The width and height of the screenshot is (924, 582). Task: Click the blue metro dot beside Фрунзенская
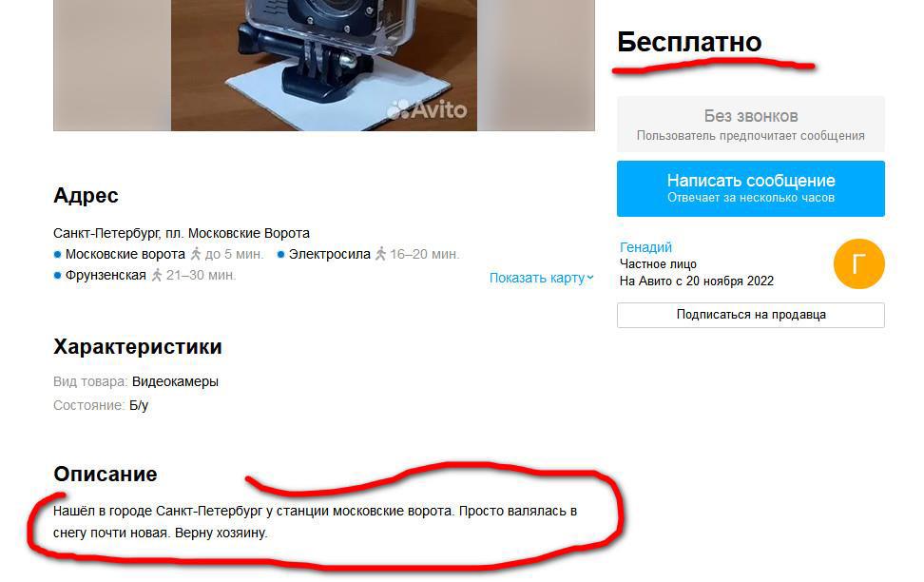pyautogui.click(x=57, y=276)
